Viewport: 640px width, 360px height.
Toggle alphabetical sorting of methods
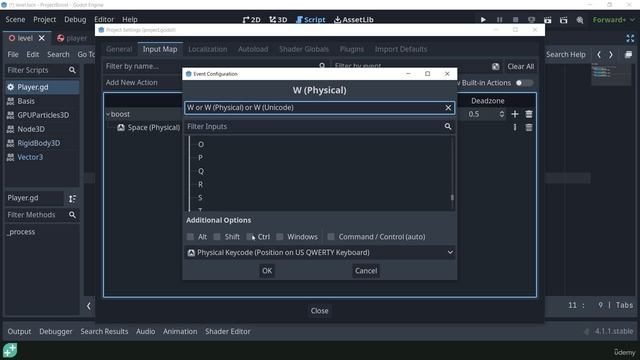tap(72, 198)
